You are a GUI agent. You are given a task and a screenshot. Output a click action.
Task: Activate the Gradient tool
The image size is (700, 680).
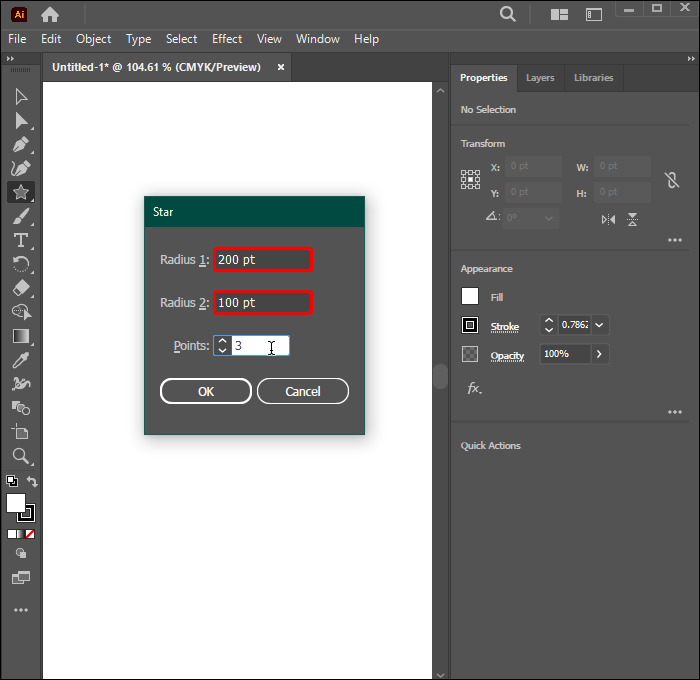[x=20, y=336]
